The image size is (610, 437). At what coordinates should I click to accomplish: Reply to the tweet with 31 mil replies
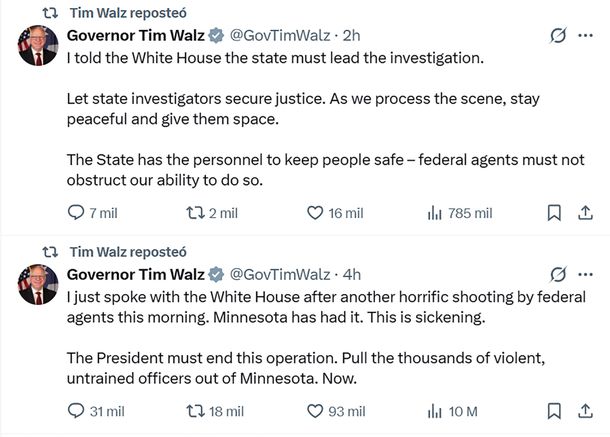point(76,411)
